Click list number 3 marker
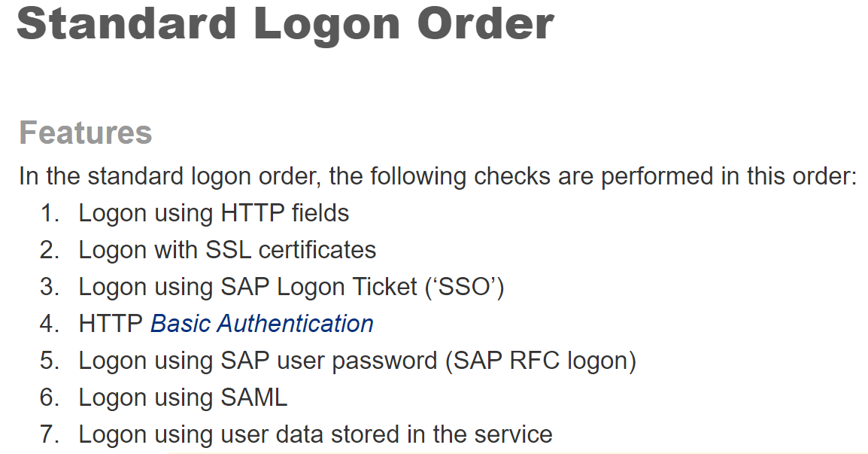This screenshot has width=868, height=454. point(50,287)
